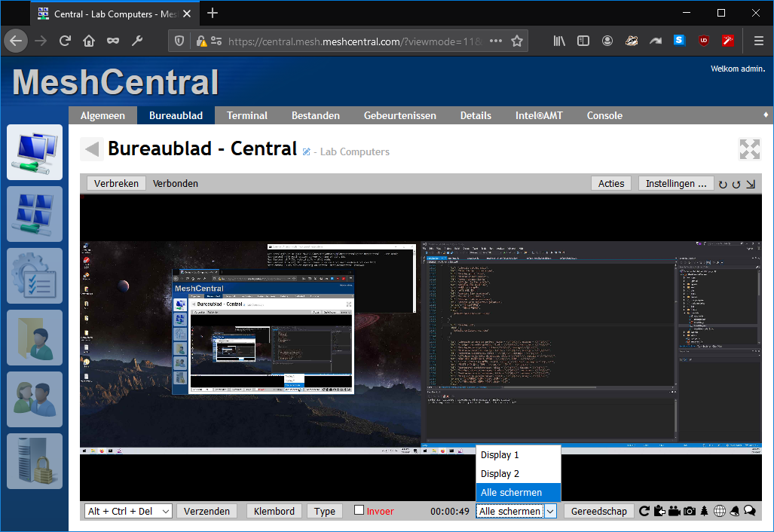Click the gray back arrow beside Bureaublad title

tap(92, 149)
